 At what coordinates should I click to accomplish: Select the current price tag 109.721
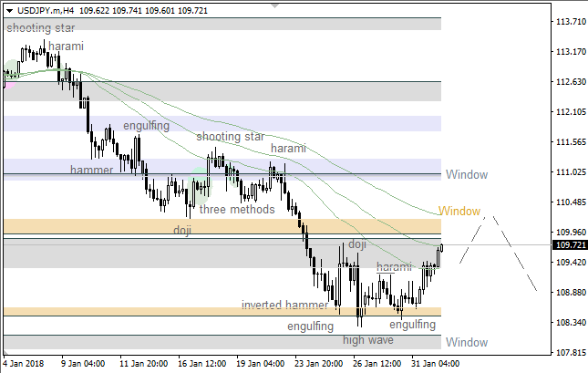[x=570, y=244]
